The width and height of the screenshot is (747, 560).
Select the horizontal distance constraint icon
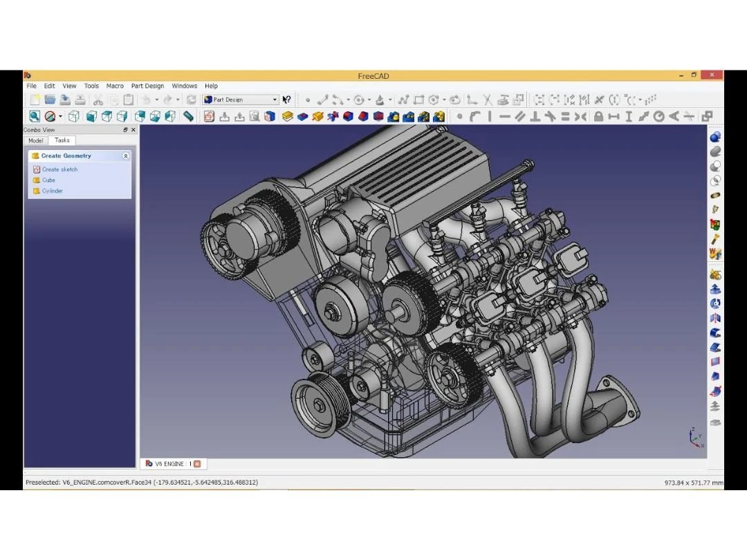(614, 115)
